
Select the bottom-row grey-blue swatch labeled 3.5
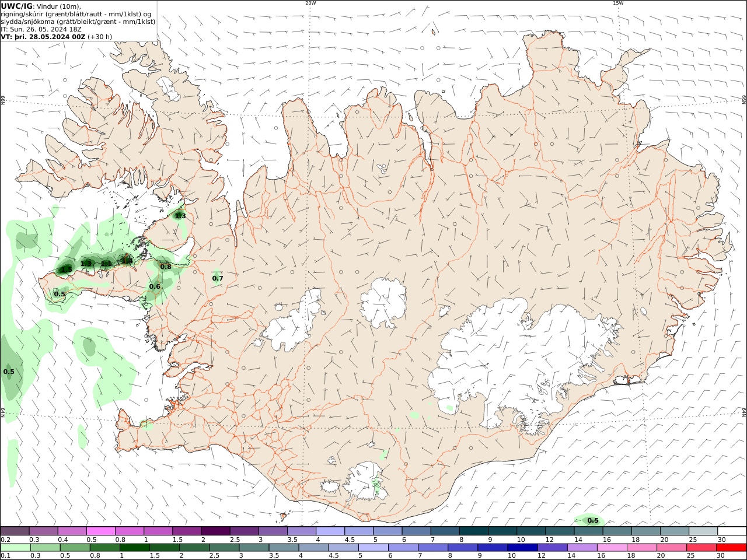(x=283, y=547)
